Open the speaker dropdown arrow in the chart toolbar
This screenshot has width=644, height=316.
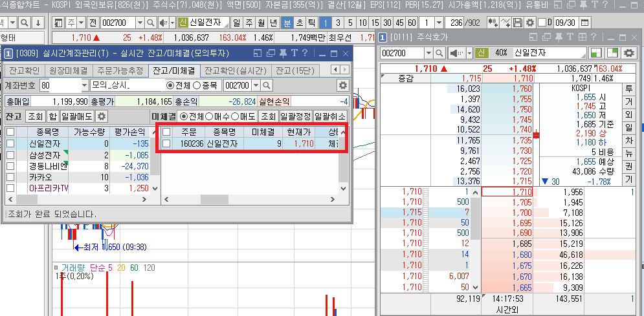[x=173, y=23]
